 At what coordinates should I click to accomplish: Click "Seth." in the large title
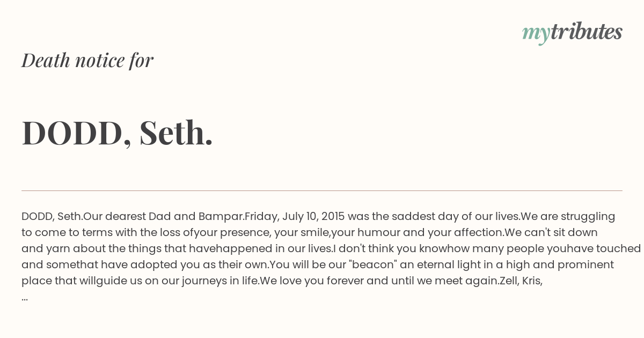tap(176, 132)
